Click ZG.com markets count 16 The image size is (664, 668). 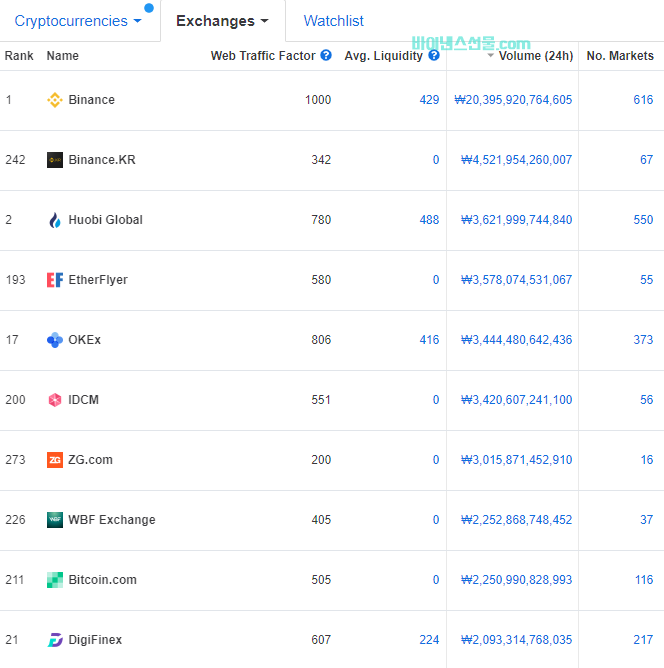647,460
